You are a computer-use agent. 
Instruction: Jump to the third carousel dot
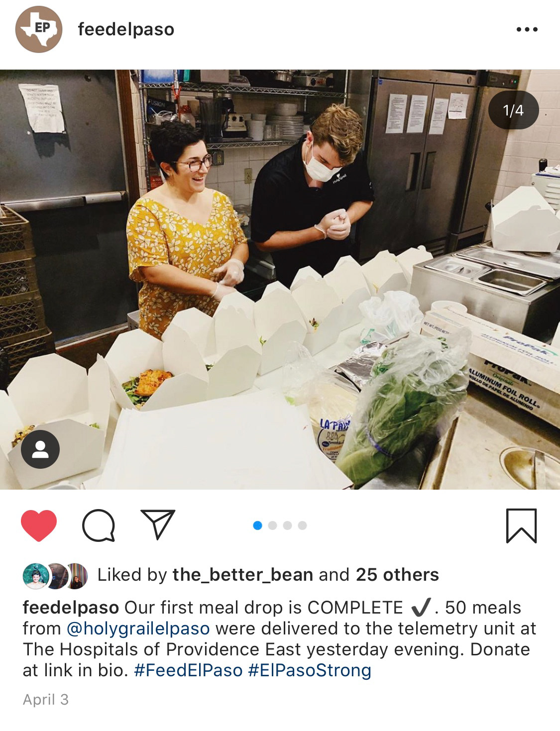287,525
